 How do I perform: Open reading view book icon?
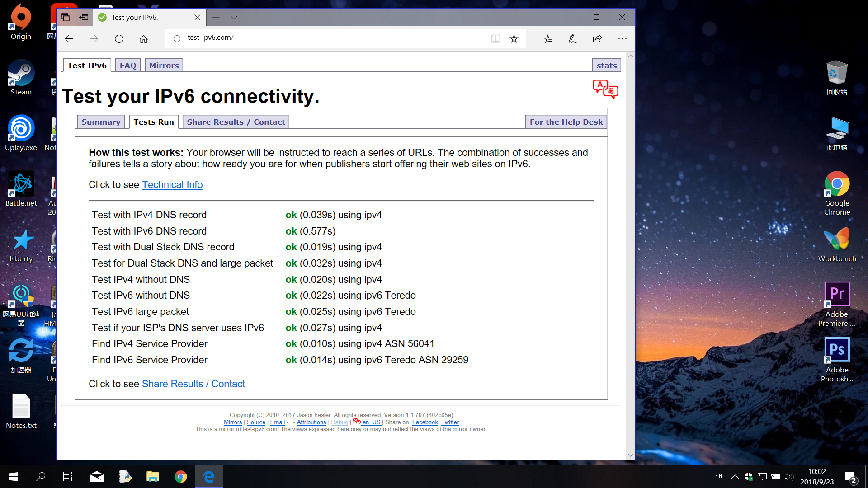(x=496, y=39)
